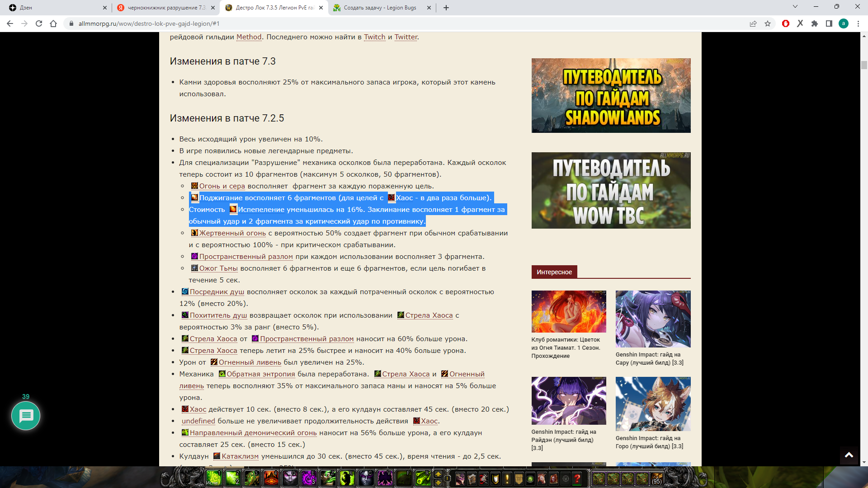Bookmark this page with star icon
Screen dimensions: 868x488
click(x=768, y=23)
